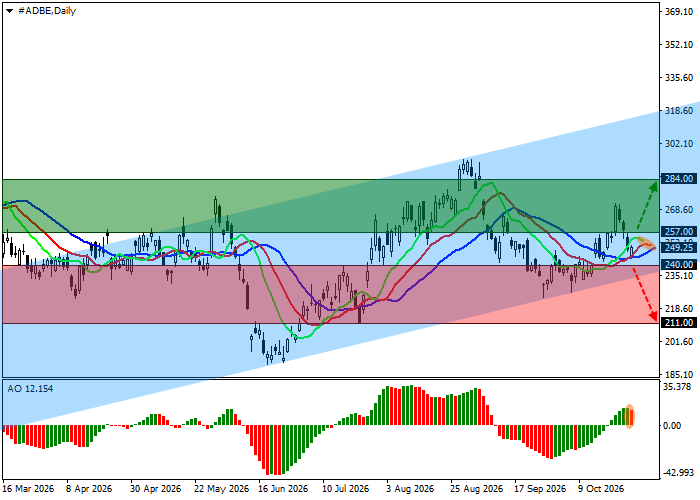Image resolution: width=700 pixels, height=500 pixels.
Task: Select the 10 Jul 2026 date label
Action: 346,489
